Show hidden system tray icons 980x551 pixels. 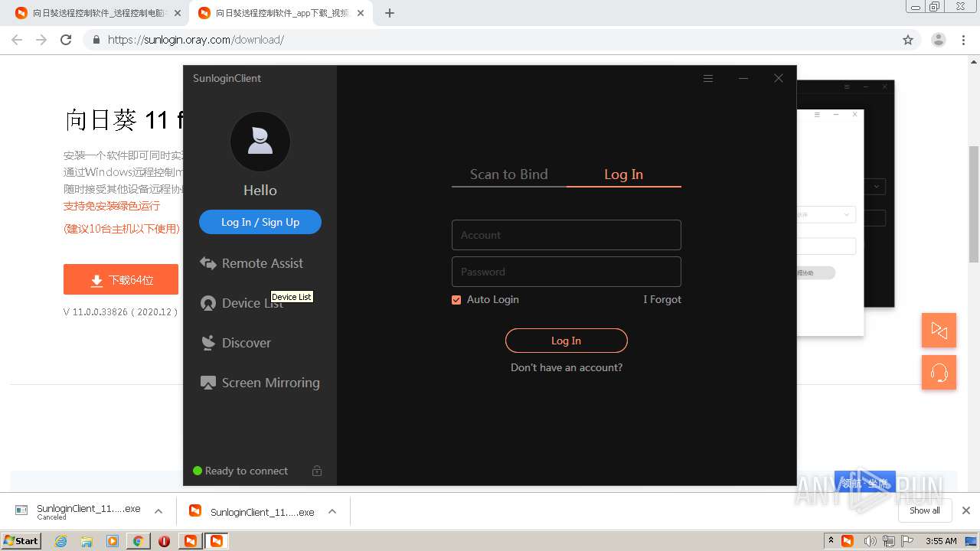tap(831, 541)
